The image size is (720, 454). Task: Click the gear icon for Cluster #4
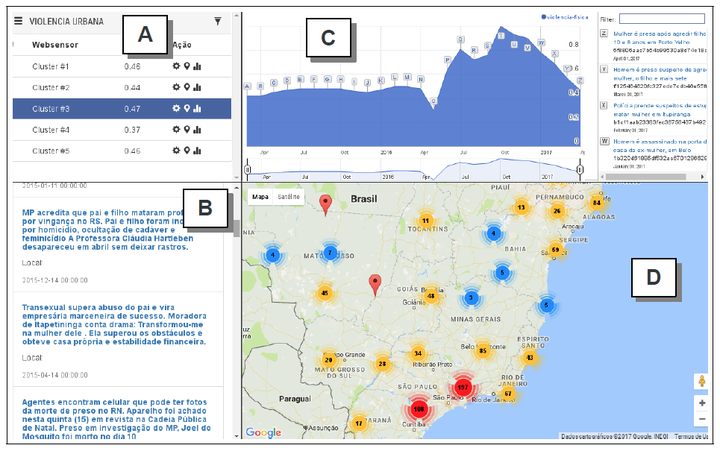pyautogui.click(x=176, y=130)
